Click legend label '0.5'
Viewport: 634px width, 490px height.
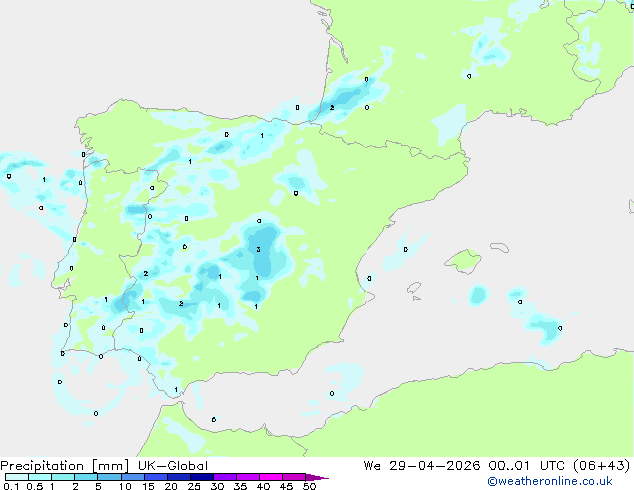pyautogui.click(x=34, y=486)
